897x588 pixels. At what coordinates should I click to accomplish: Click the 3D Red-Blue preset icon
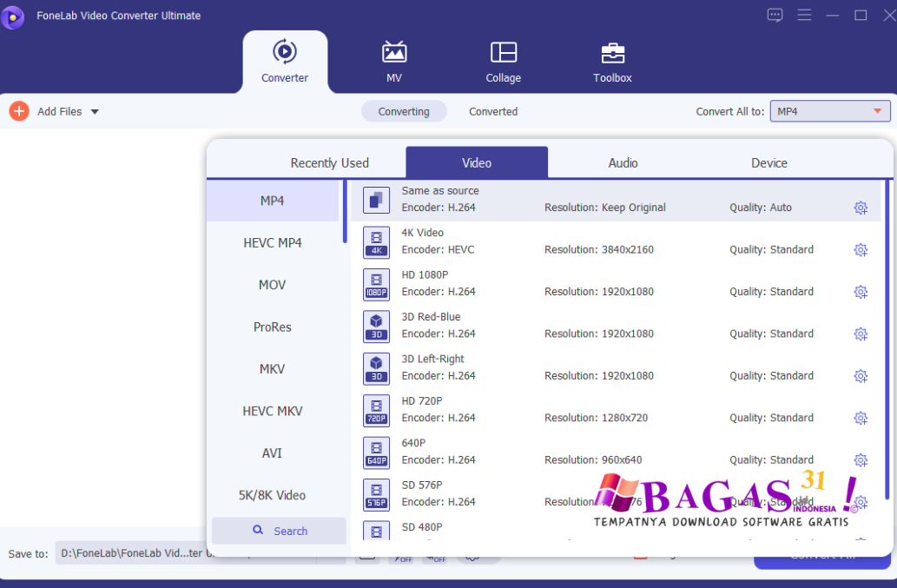(x=376, y=326)
